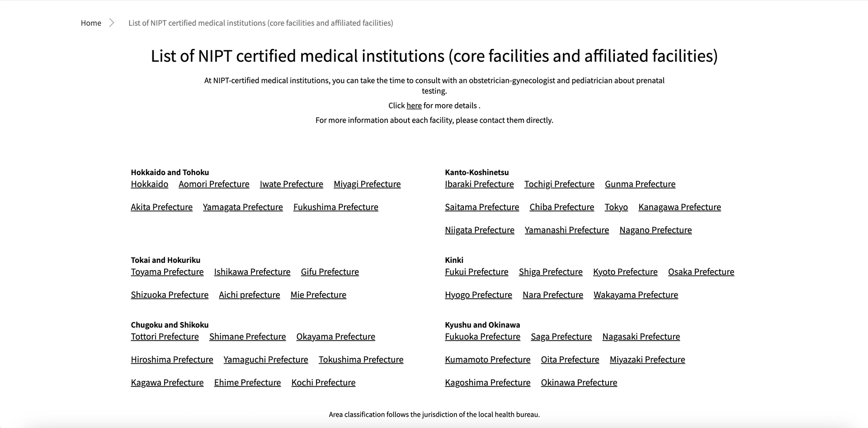Select Fukuoka Prefecture

[482, 337]
